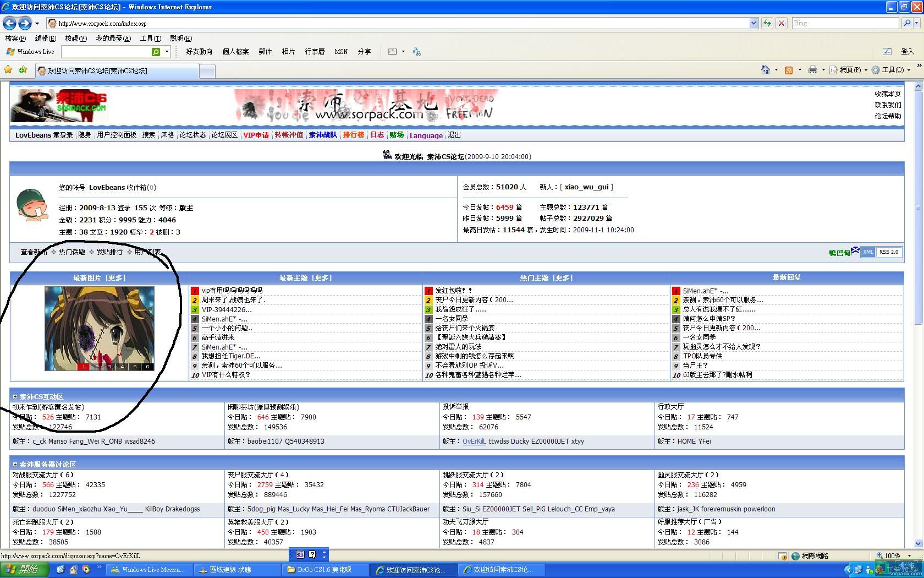Open the 檢視(V) menu
The width and height of the screenshot is (924, 578).
75,38
